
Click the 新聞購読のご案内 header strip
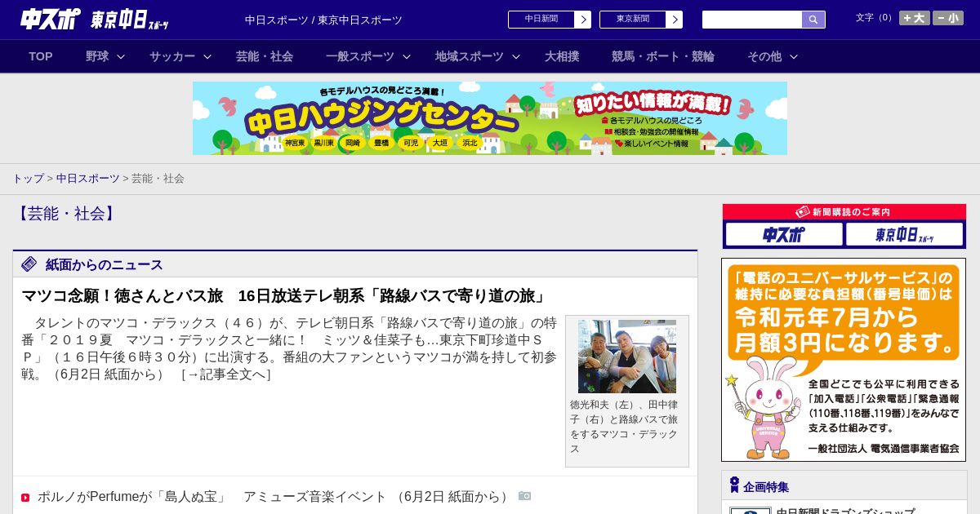point(844,211)
